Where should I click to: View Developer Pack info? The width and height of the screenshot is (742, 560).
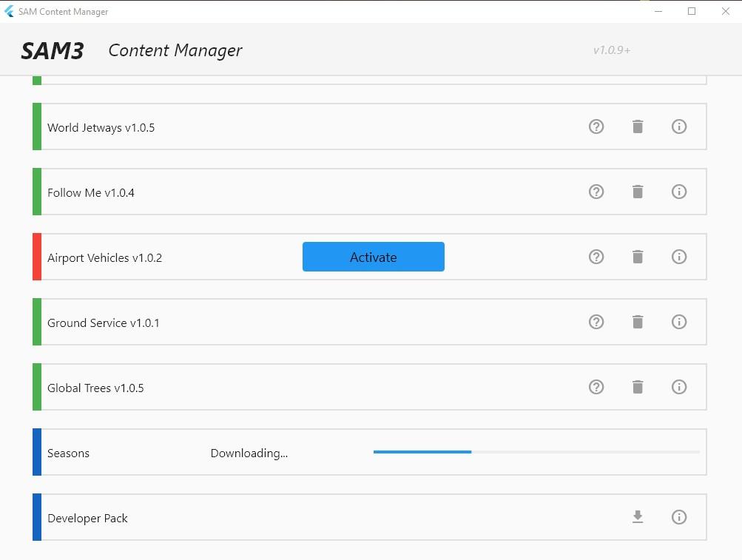click(x=679, y=517)
